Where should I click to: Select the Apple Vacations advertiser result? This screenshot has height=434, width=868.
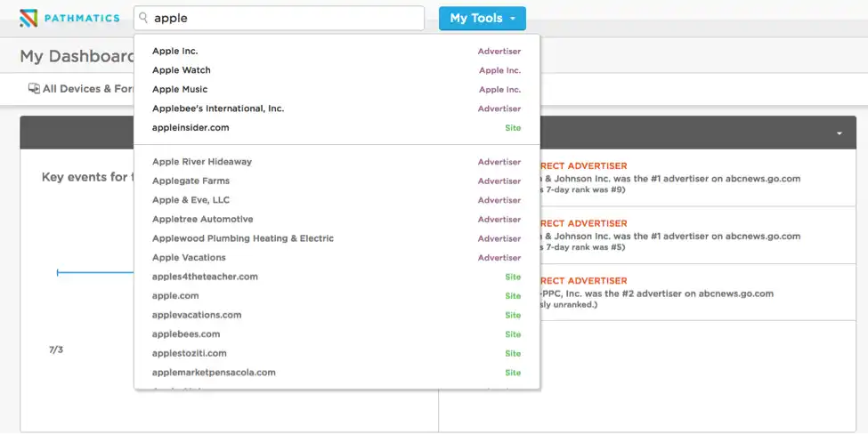[x=337, y=258]
